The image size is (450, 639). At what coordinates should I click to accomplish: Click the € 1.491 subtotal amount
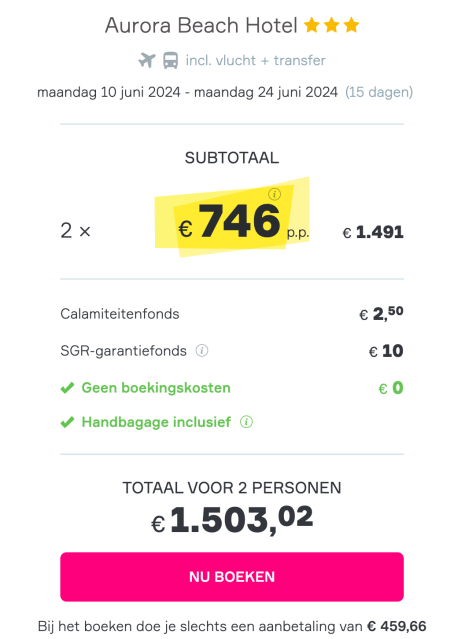point(373,232)
